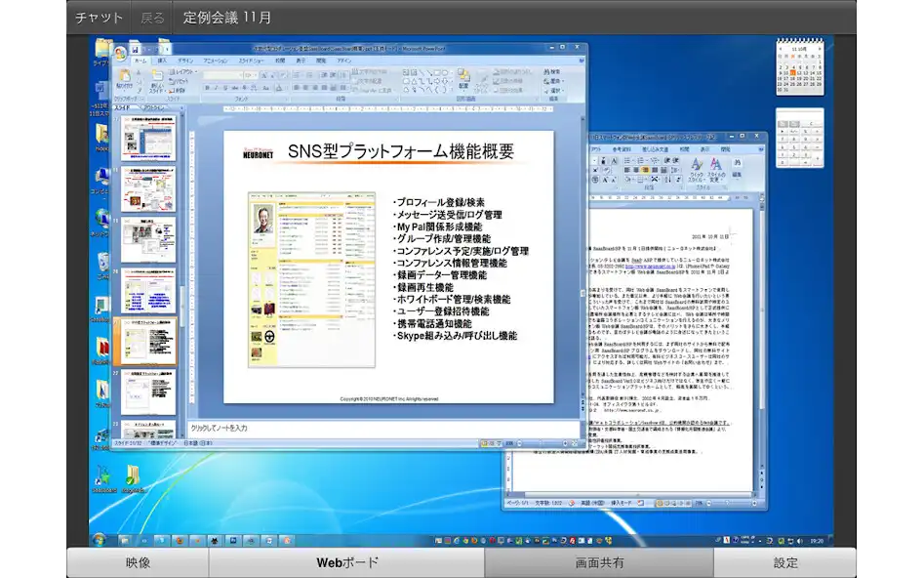
Task: Select the 画面共有 tab
Action: (599, 562)
